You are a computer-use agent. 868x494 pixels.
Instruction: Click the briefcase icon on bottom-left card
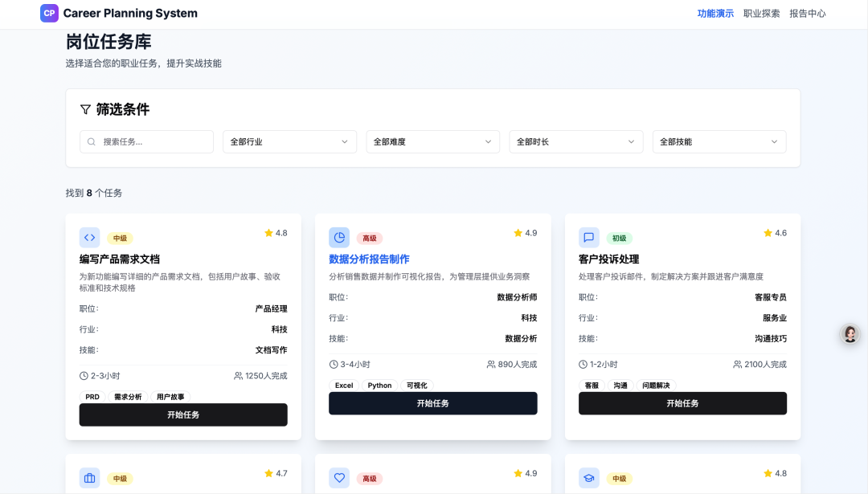[89, 478]
